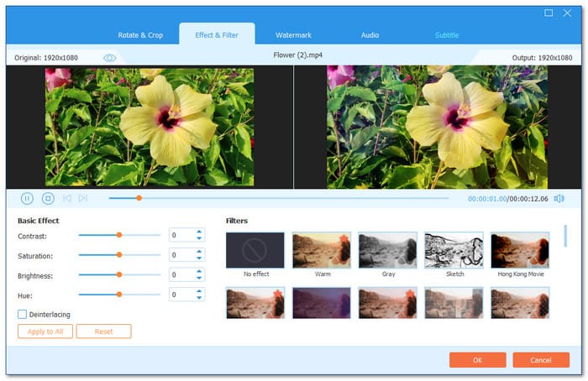Click the Output: 1920x1080 label

542,58
